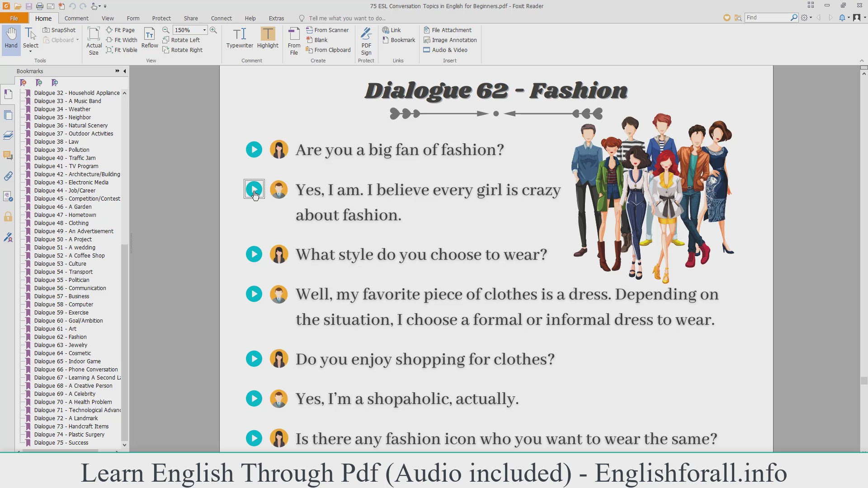Open the 150% zoom level dropdown

tap(204, 30)
